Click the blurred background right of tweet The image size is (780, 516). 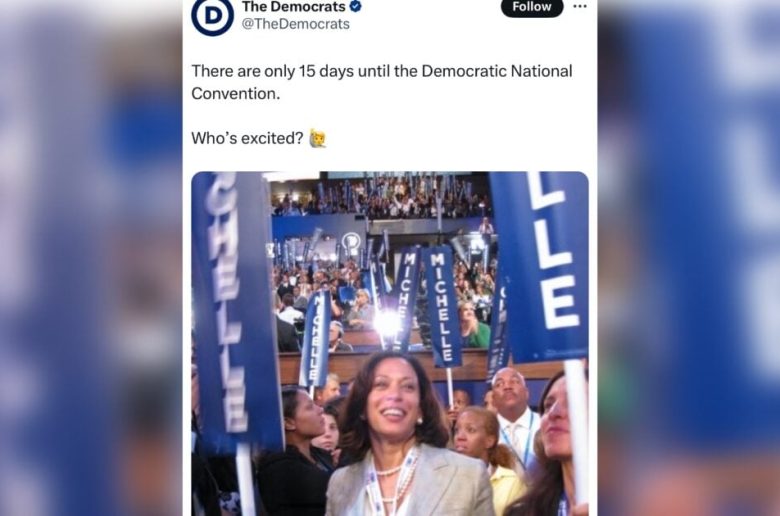click(688, 258)
